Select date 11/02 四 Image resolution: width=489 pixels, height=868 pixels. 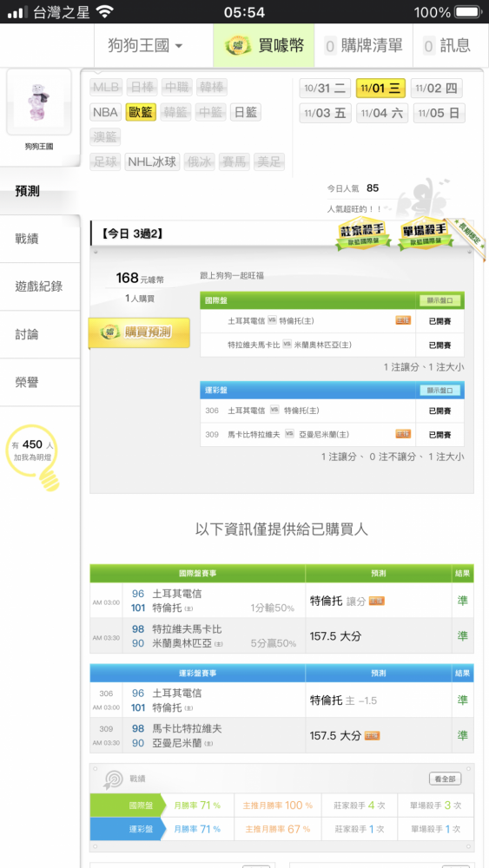[437, 89]
